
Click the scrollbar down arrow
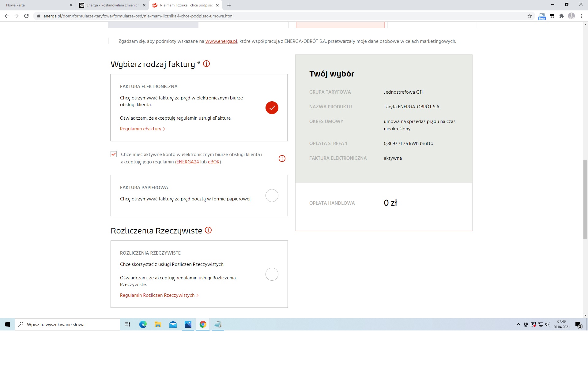pos(585,315)
